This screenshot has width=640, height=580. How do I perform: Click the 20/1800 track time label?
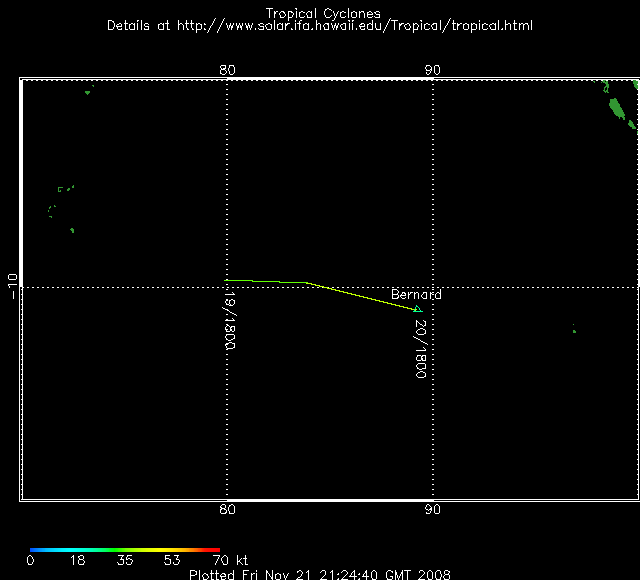(420, 349)
